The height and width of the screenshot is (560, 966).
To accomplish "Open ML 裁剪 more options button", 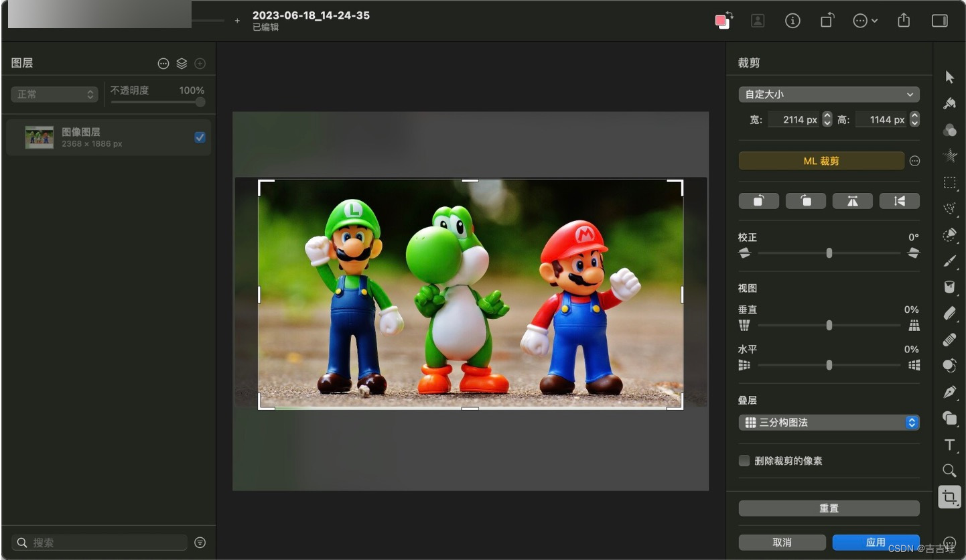I will [x=914, y=161].
